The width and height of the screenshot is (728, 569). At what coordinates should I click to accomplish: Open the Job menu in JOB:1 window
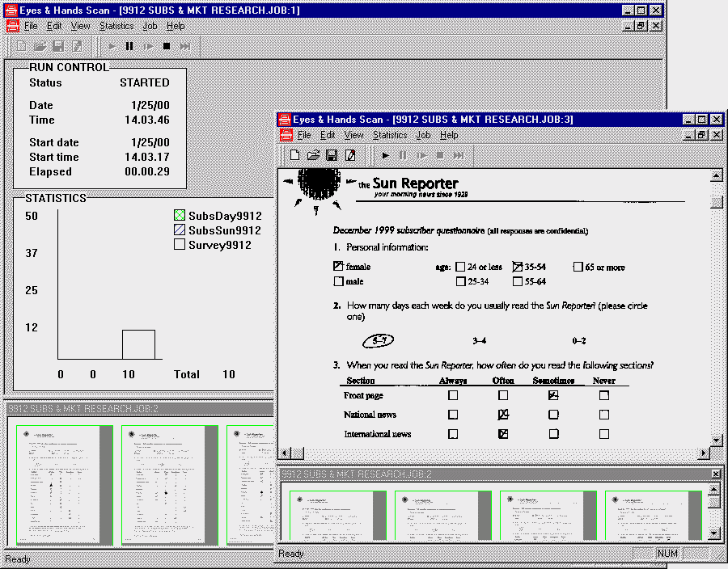click(150, 26)
